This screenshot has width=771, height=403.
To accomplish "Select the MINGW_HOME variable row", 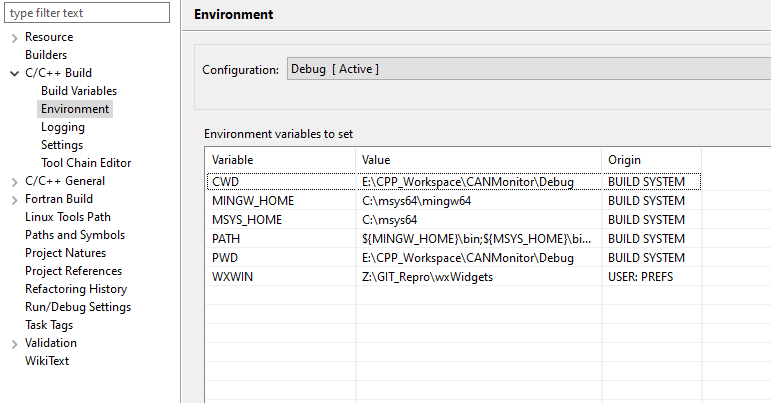I will click(x=453, y=201).
